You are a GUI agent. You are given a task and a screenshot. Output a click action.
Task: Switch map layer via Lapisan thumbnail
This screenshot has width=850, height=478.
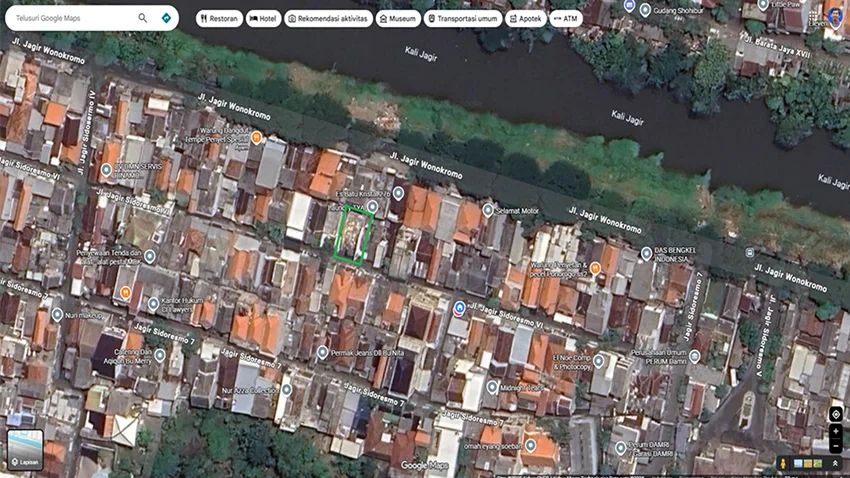coord(25,449)
